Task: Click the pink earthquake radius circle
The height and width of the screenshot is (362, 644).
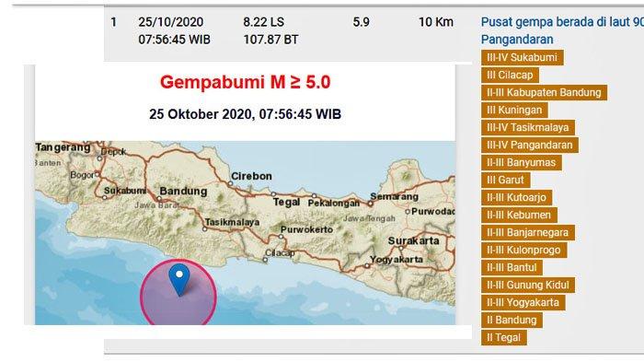Action: [178, 293]
